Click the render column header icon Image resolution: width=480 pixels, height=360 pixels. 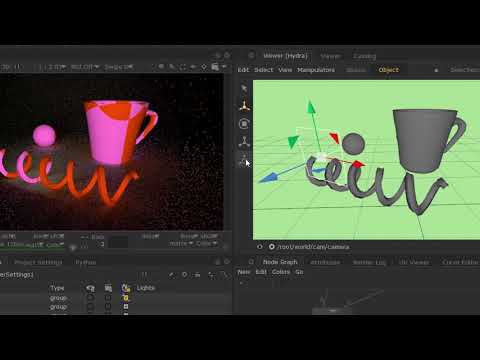(x=108, y=288)
